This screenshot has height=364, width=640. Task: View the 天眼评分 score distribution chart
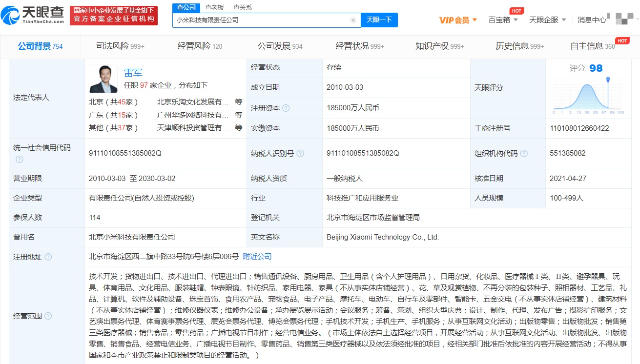tap(588, 95)
